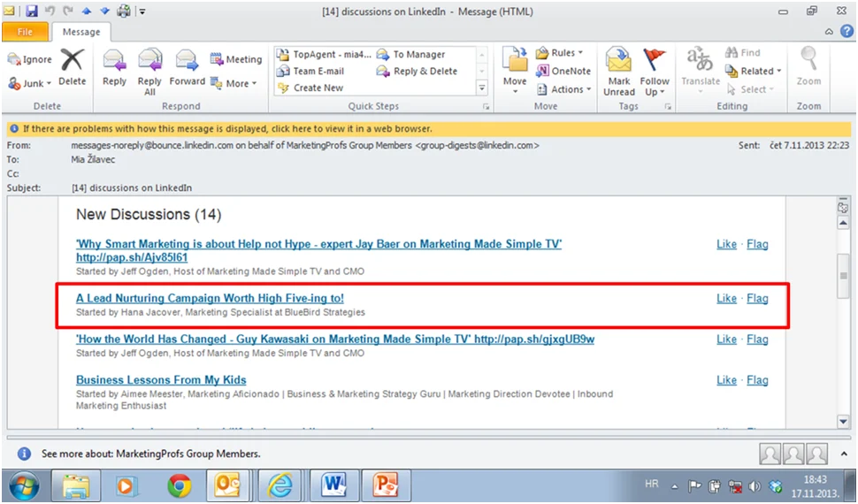Screen dimensions: 858x504
Task: Open the Junk dropdown
Action: pos(29,83)
